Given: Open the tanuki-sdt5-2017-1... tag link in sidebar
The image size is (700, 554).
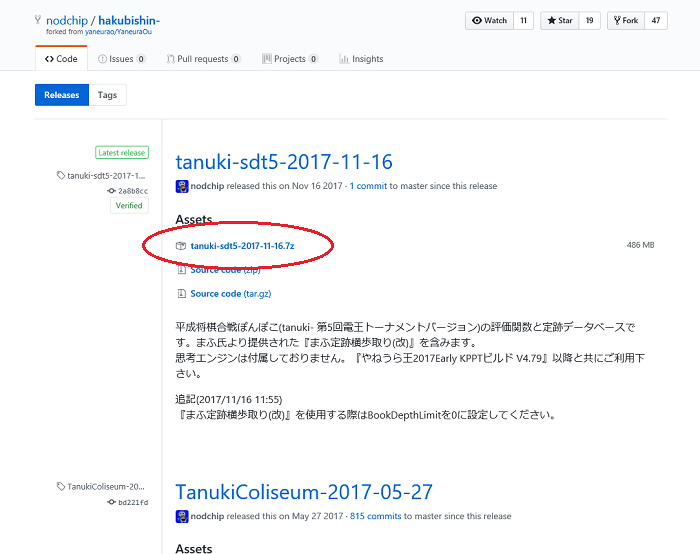Looking at the screenshot, I should (106, 176).
